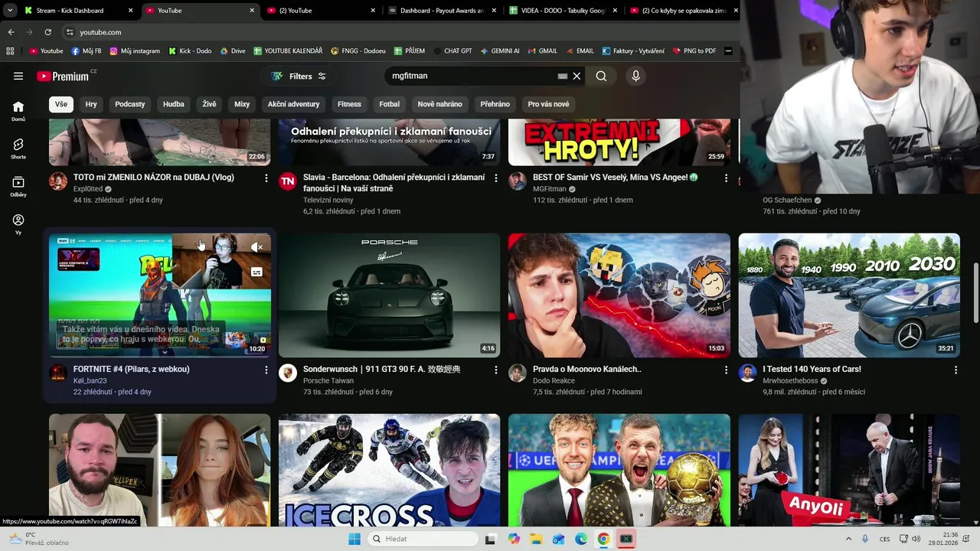Screen dimensions: 980x551
Task: Open the MGFitman channel avatar
Action: [518, 181]
